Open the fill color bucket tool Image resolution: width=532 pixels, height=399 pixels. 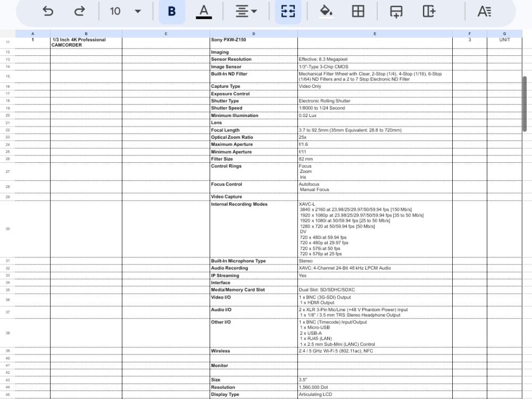click(326, 12)
